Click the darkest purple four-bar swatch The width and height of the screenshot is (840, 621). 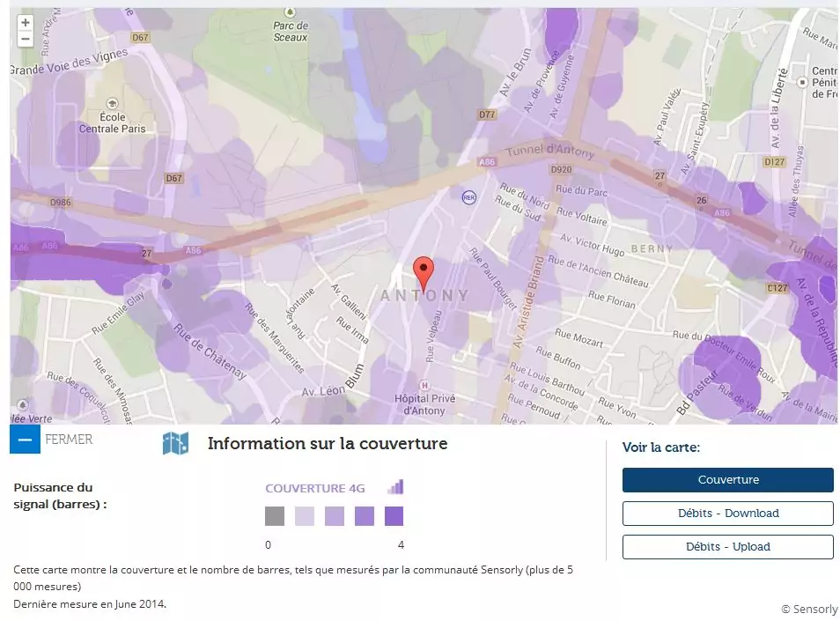[x=394, y=516]
